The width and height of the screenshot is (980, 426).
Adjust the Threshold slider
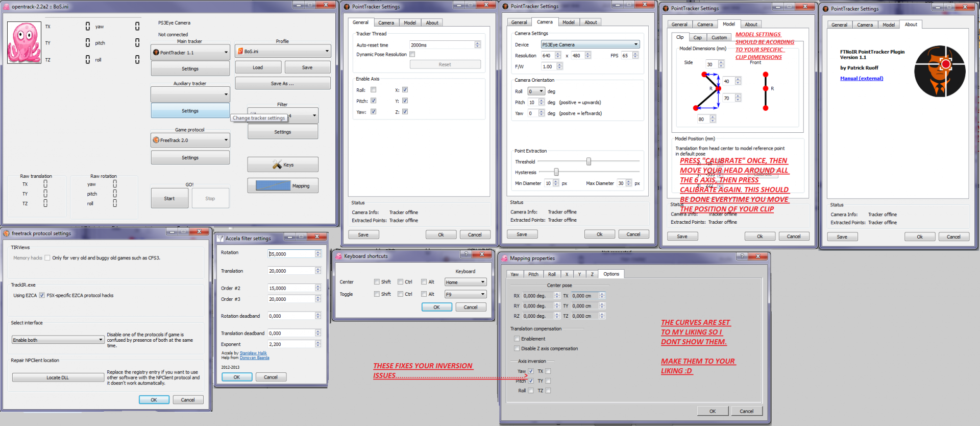click(589, 161)
